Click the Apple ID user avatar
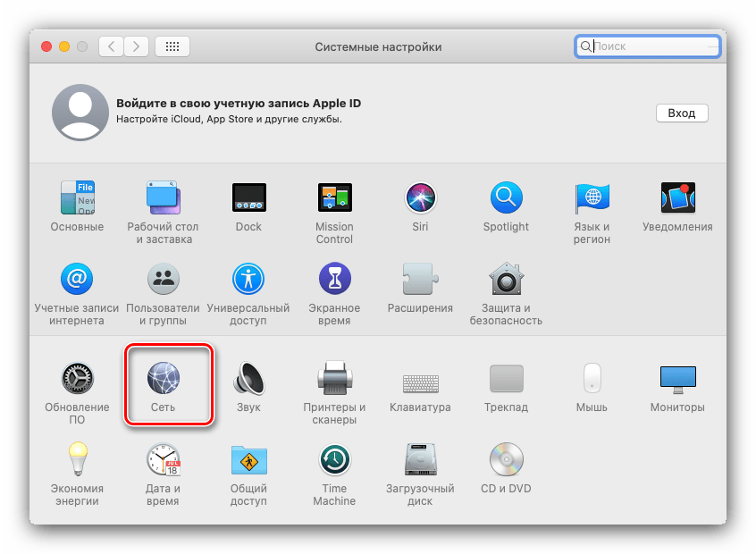Image resolution: width=756 pixels, height=554 pixels. click(x=80, y=113)
